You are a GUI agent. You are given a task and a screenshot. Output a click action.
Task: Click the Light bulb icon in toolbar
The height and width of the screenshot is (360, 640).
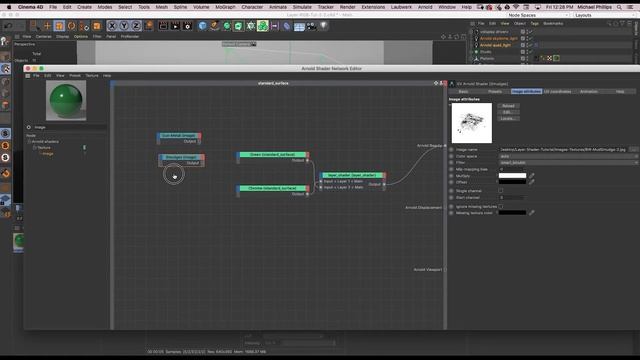[323, 26]
